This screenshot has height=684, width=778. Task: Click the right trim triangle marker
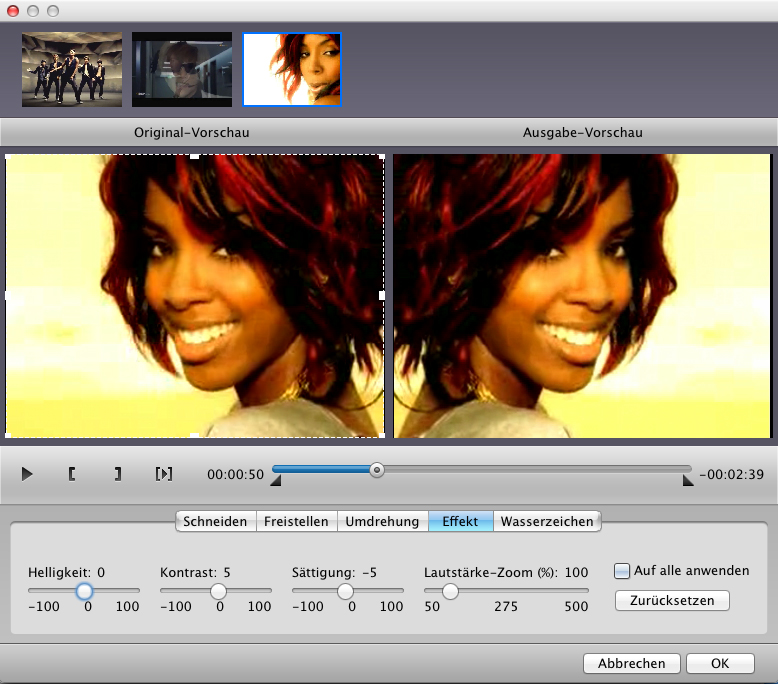click(688, 482)
